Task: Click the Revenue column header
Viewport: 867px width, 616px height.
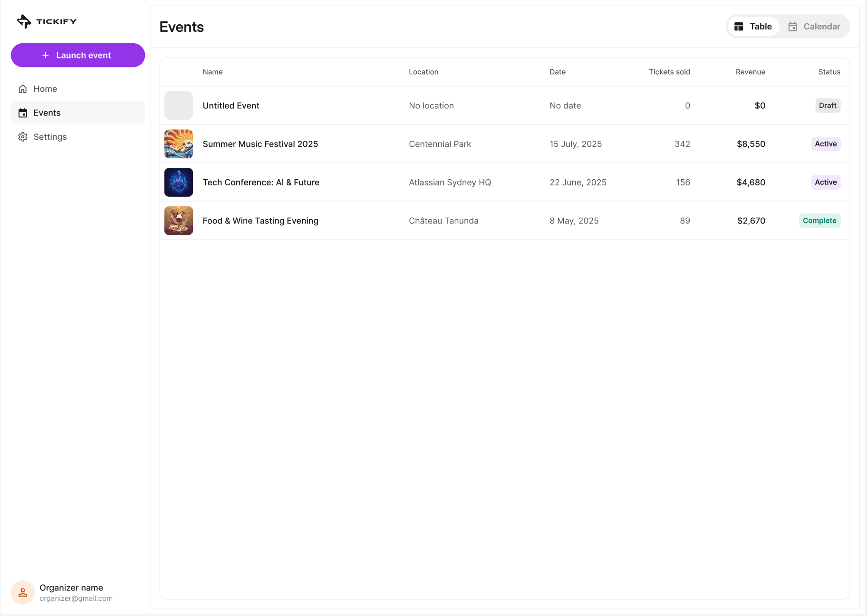Action: point(751,72)
